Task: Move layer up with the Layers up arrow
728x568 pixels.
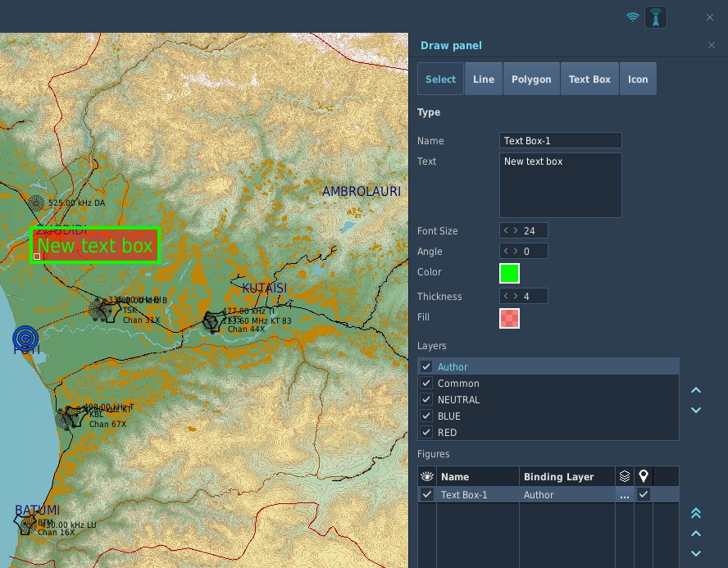Action: (x=695, y=390)
